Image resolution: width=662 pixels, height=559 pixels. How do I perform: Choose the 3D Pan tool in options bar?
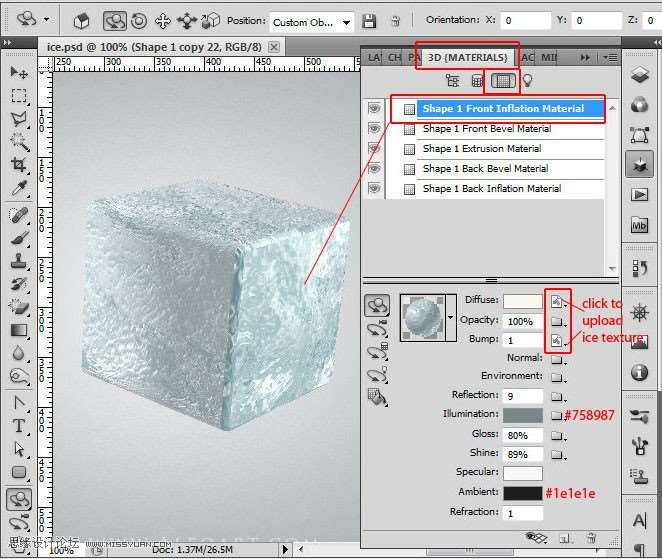(x=163, y=21)
